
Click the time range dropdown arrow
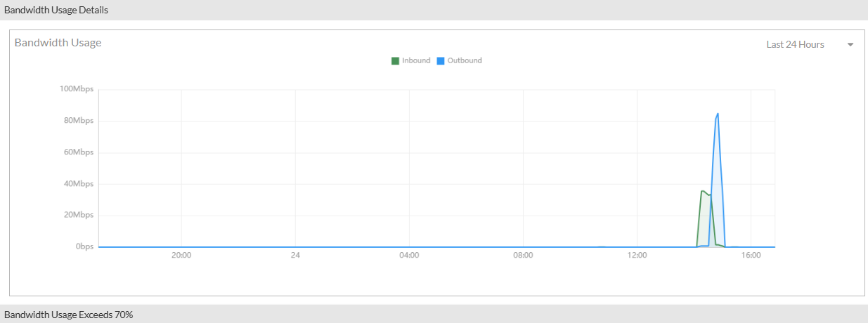coord(850,45)
